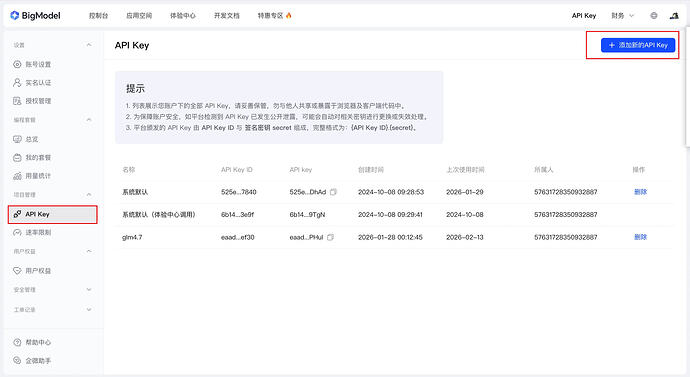Open 授权管理 in the sidebar
Viewport: 690px width, 377px height.
[32, 101]
